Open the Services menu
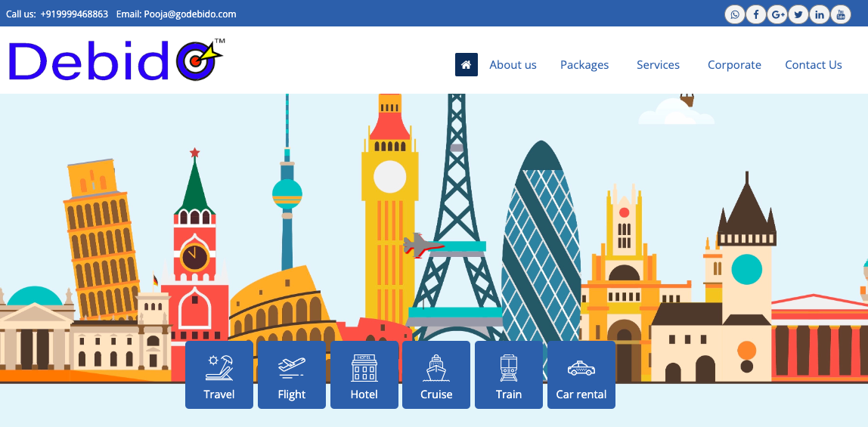This screenshot has width=868, height=427. click(x=659, y=65)
